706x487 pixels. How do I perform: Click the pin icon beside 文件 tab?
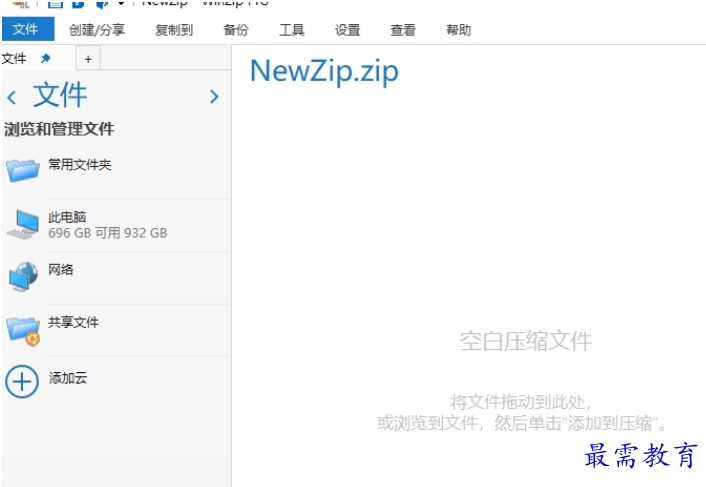coord(45,59)
